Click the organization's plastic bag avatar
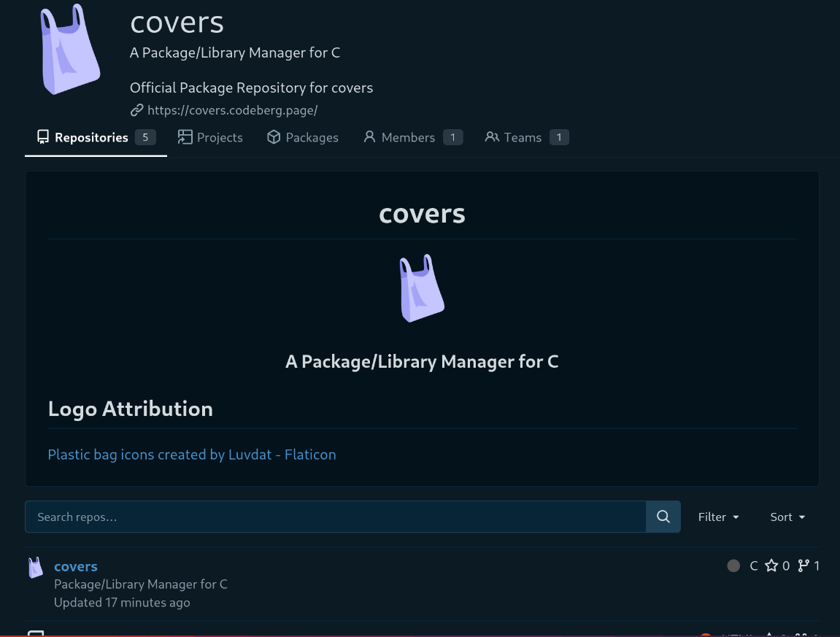840x637 pixels. (x=70, y=50)
